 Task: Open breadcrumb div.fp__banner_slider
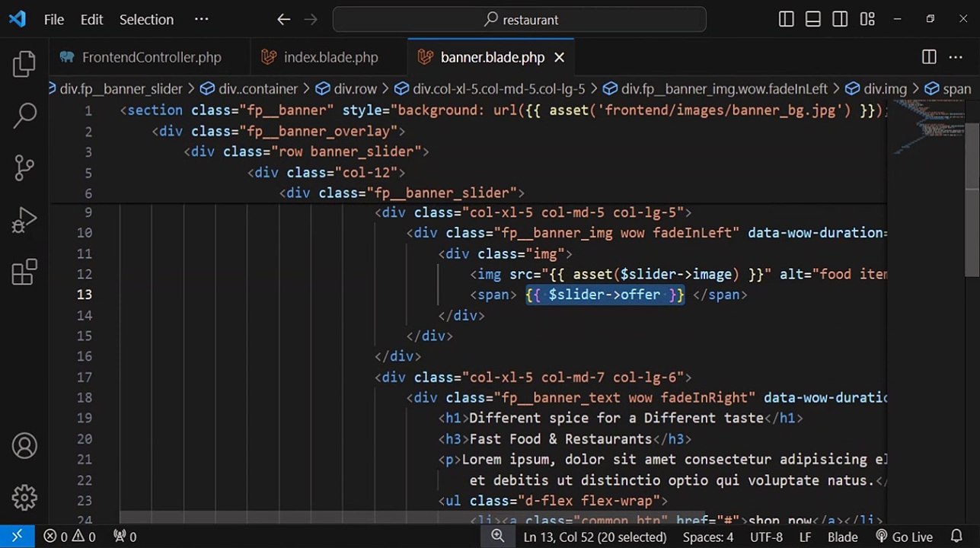tap(121, 89)
